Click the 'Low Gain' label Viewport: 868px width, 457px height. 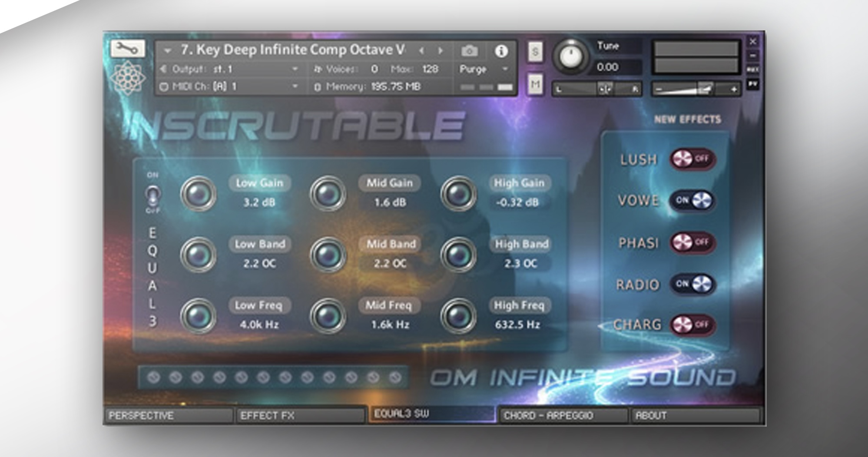(x=259, y=183)
